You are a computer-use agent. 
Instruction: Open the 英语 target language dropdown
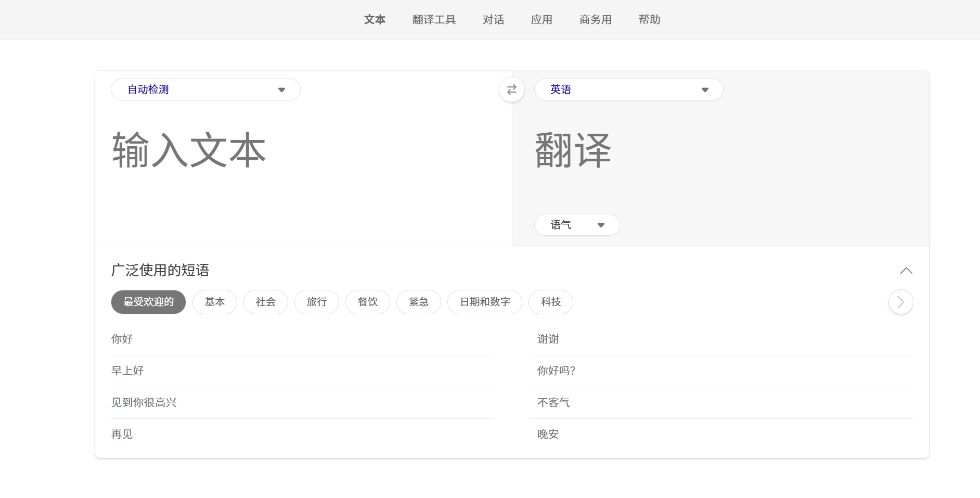[x=628, y=90]
